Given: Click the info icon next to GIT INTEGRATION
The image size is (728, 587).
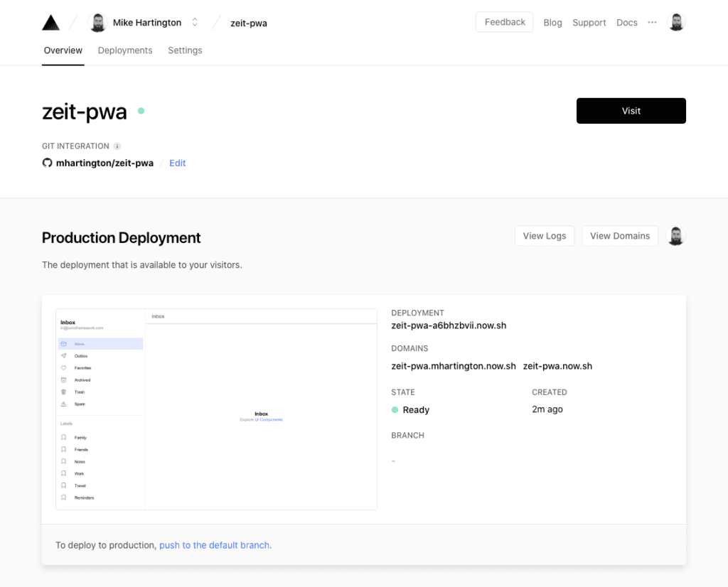Looking at the screenshot, I should point(118,146).
